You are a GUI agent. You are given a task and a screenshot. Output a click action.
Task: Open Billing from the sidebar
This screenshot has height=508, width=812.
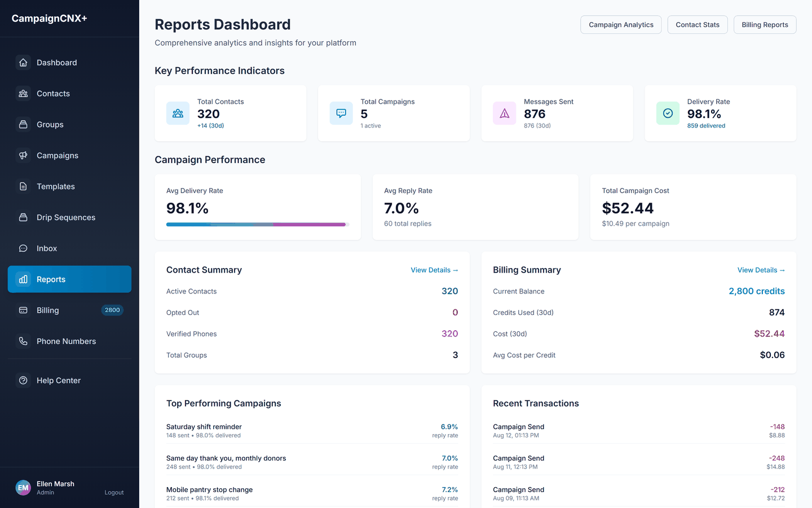coord(69,310)
